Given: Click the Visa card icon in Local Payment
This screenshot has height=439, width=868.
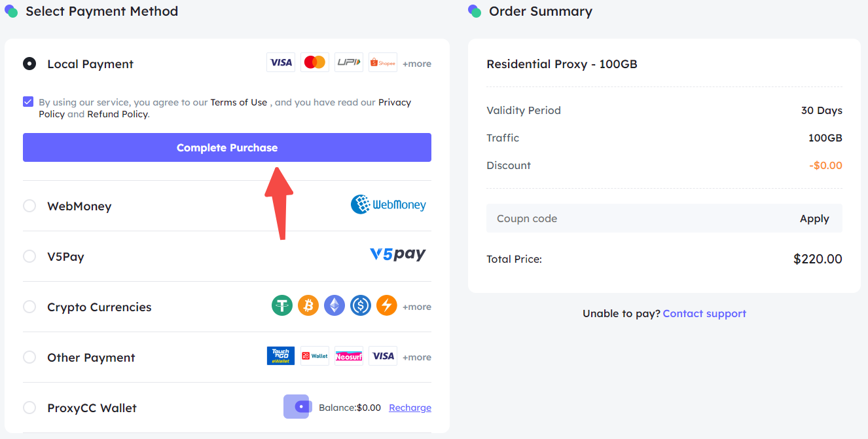Looking at the screenshot, I should pos(281,62).
